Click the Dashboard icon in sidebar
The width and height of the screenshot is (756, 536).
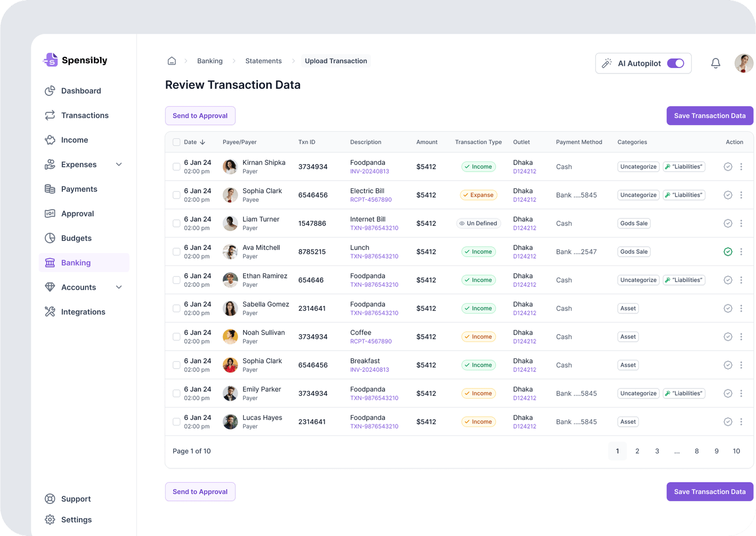[x=50, y=91]
